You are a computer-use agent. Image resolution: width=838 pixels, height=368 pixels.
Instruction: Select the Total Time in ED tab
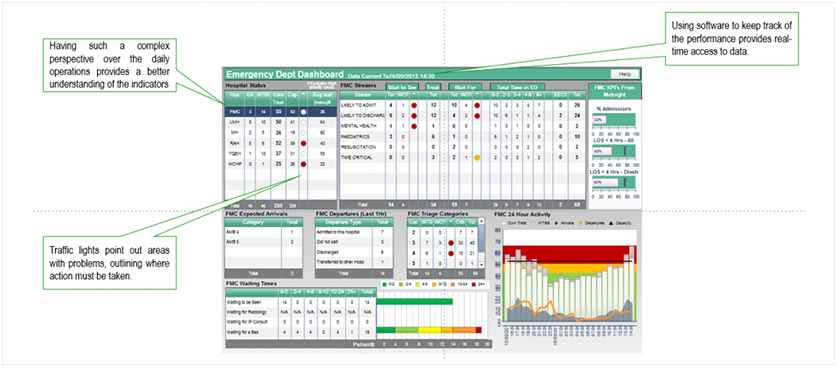point(517,86)
